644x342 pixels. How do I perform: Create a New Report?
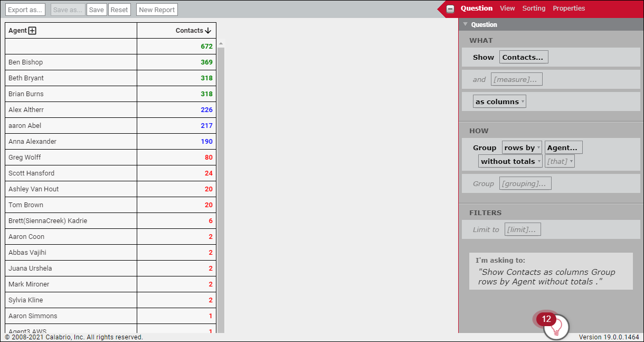pos(157,10)
